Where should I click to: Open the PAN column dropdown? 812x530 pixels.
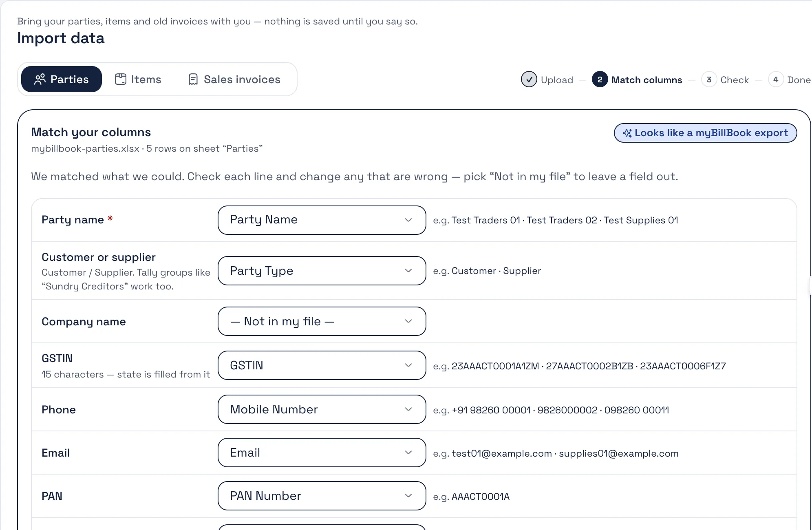322,496
